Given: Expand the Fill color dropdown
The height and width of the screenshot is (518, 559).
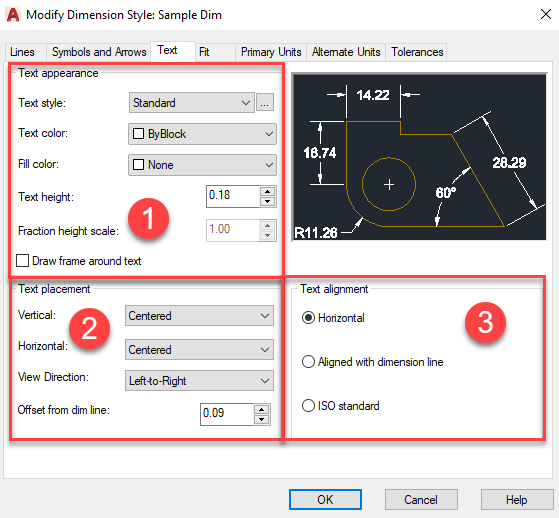Looking at the screenshot, I should (202, 165).
